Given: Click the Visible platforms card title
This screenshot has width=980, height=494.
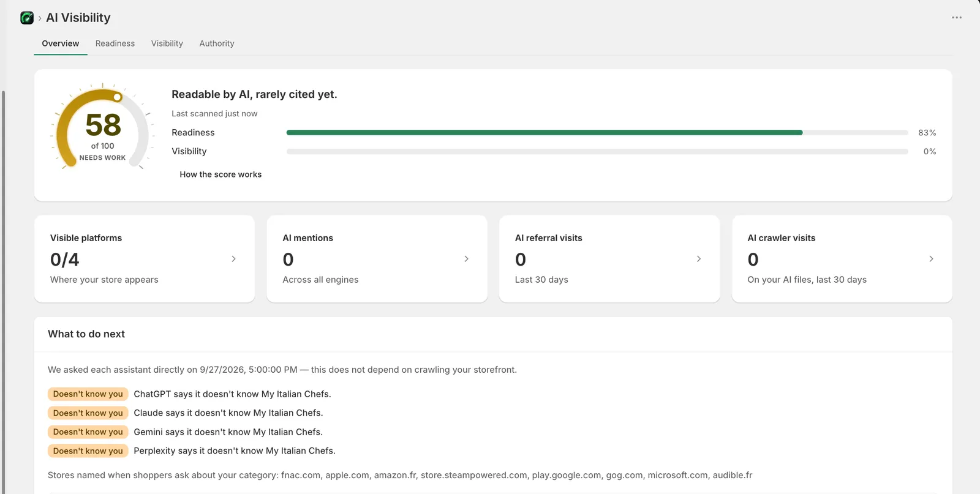Looking at the screenshot, I should 86,238.
